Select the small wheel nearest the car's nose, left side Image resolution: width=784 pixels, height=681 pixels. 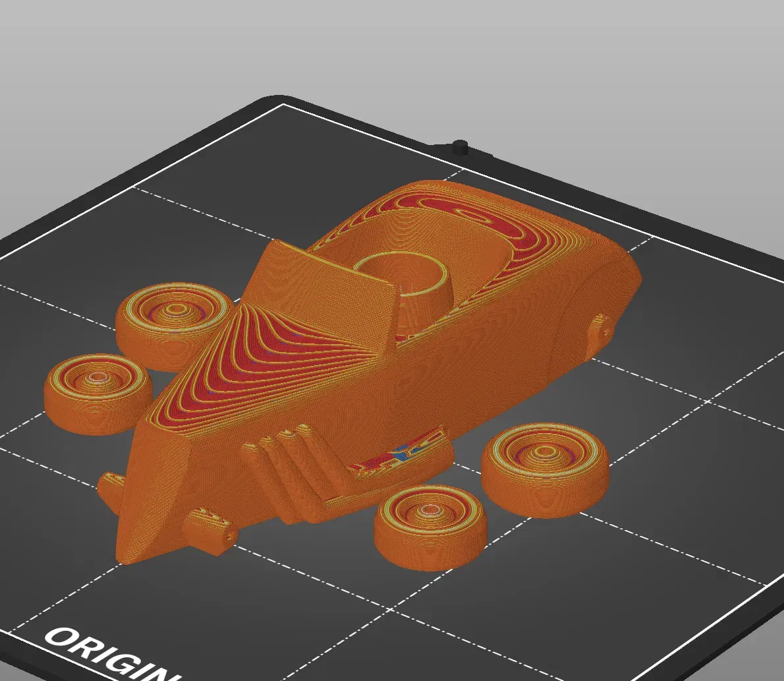tap(99, 394)
